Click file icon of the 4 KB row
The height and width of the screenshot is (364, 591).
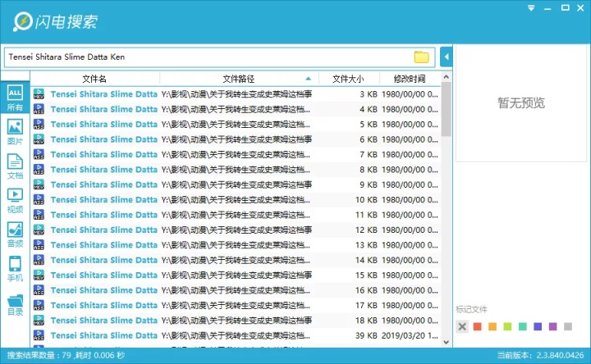39,109
